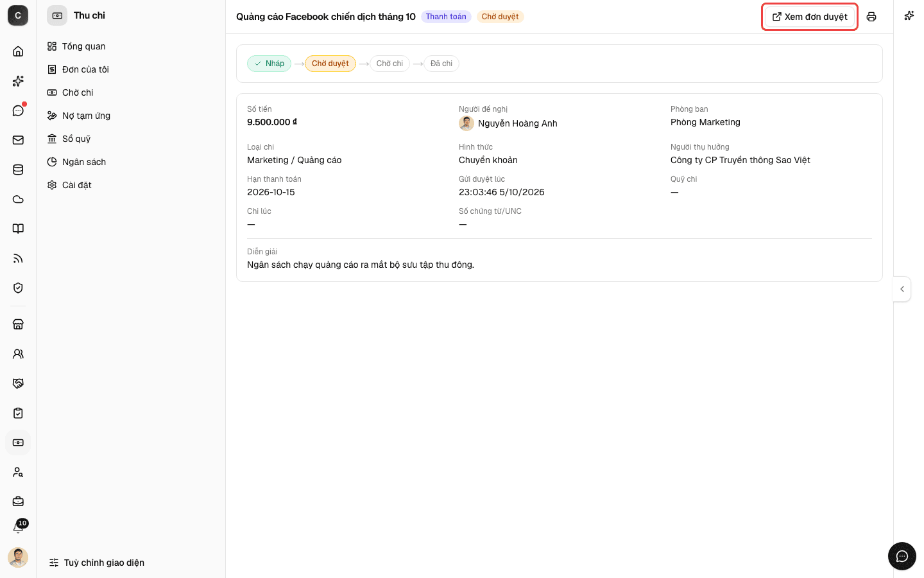The width and height of the screenshot is (924, 578).
Task: Open Chờ chi menu item in the sidebar
Action: [x=131, y=92]
